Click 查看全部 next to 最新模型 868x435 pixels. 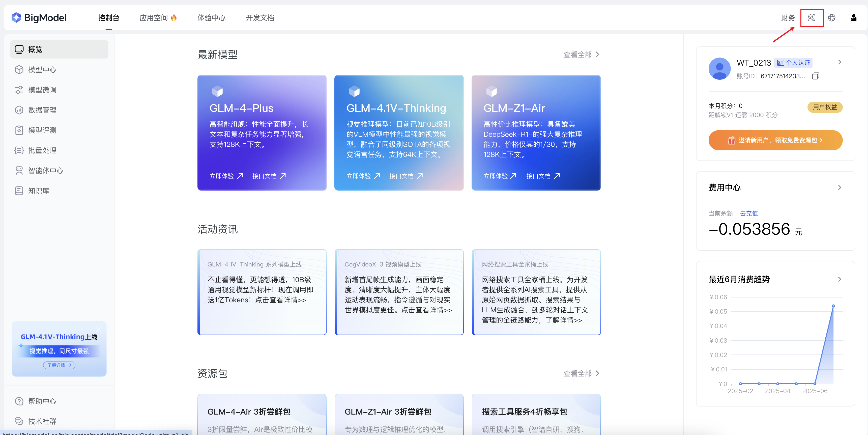[582, 54]
